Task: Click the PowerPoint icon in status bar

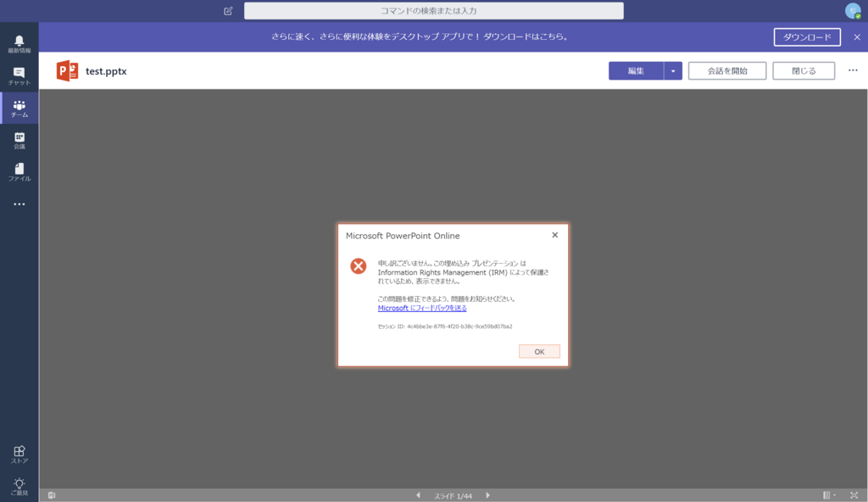Action: pyautogui.click(x=52, y=495)
